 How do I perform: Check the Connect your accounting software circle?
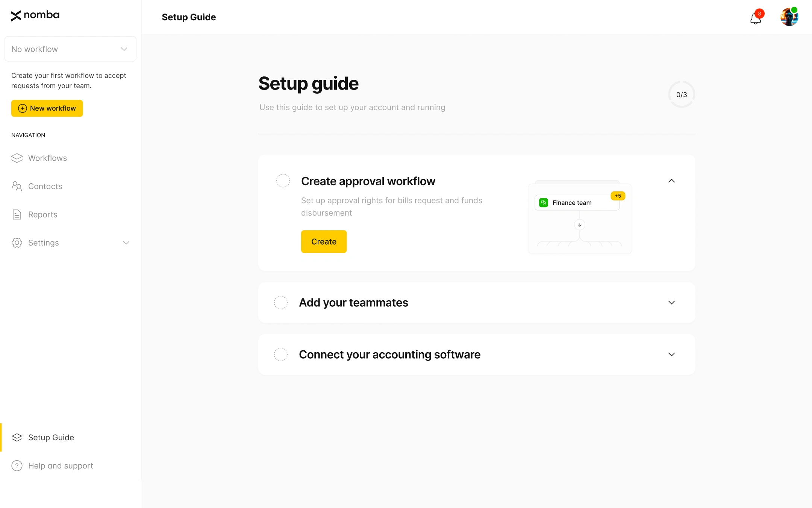[x=280, y=354]
